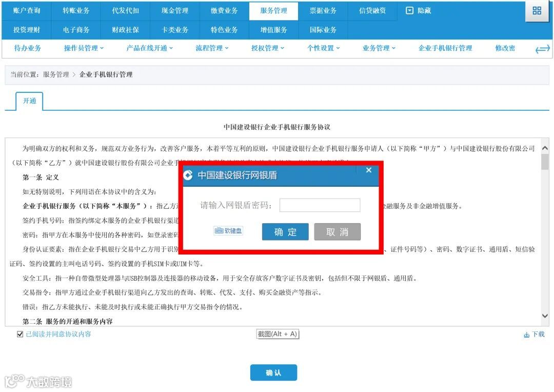Screen dimensions: 554x392
Task: Open the 卡类业务 menu
Action: [x=175, y=30]
